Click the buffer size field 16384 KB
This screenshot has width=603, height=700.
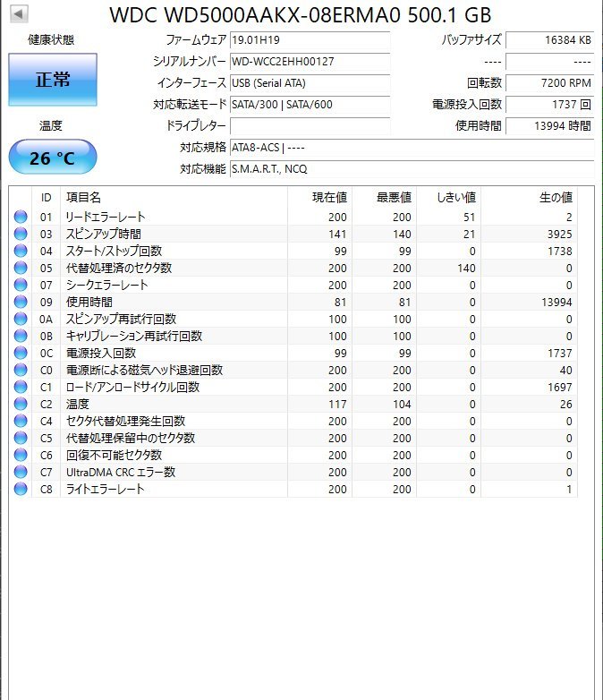pyautogui.click(x=549, y=39)
